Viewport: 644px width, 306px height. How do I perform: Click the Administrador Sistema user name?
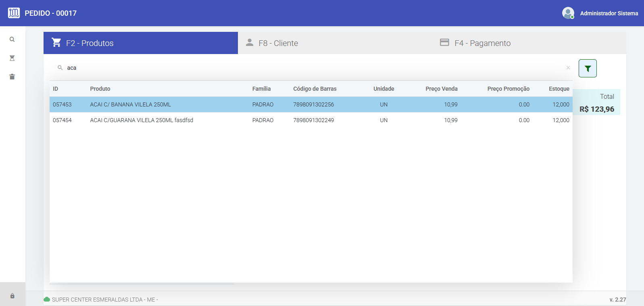point(609,13)
